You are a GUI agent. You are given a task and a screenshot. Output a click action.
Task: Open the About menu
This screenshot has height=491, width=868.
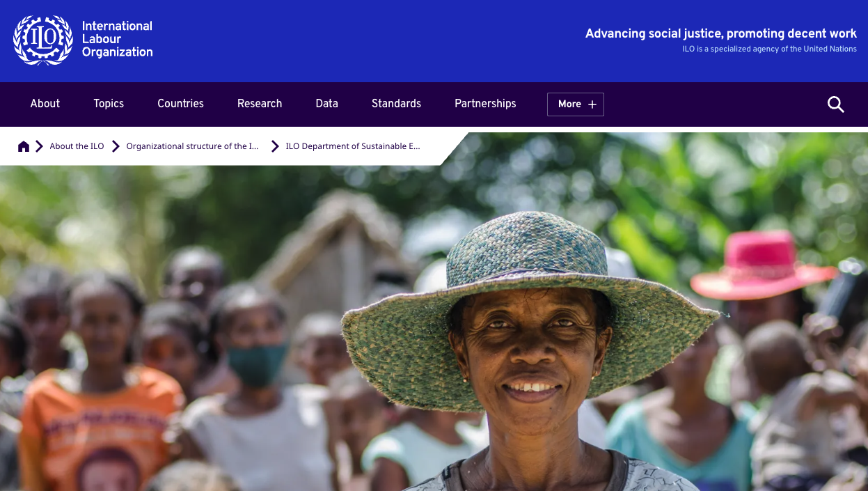tap(45, 104)
